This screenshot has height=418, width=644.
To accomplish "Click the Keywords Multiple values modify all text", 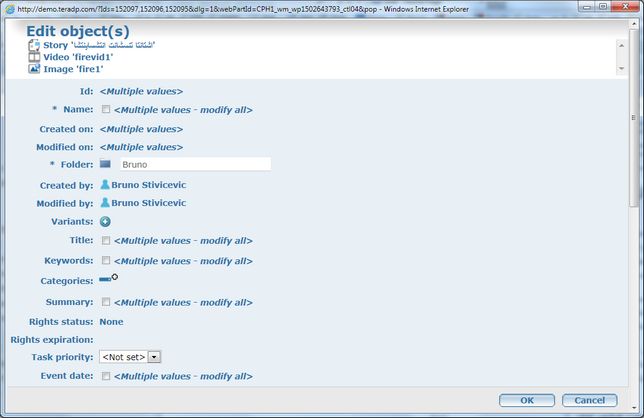I will tap(183, 261).
